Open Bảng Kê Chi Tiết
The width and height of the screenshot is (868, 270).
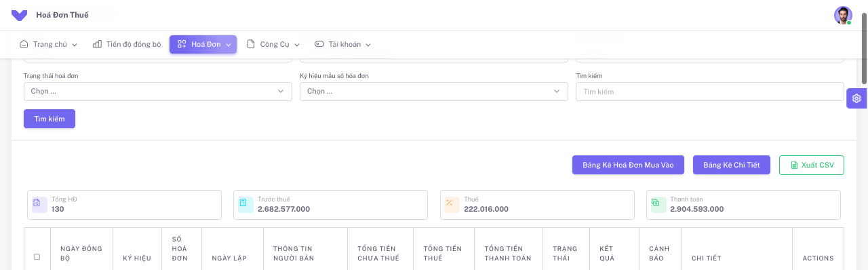[732, 165]
